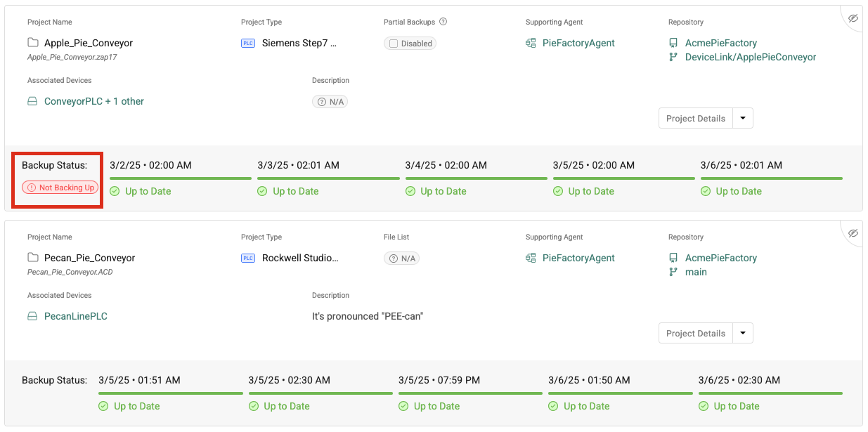Viewport: 868px width, 432px height.
Task: Open Project Details for Apple_Pie_Conveyor
Action: tap(695, 118)
